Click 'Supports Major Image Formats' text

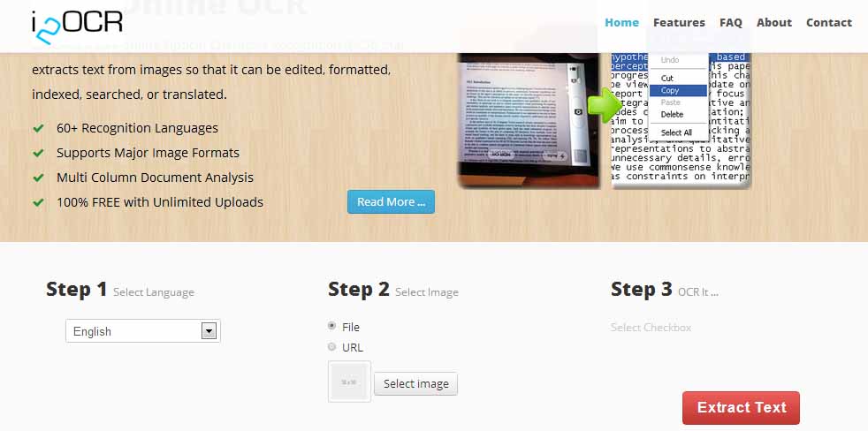tap(148, 153)
